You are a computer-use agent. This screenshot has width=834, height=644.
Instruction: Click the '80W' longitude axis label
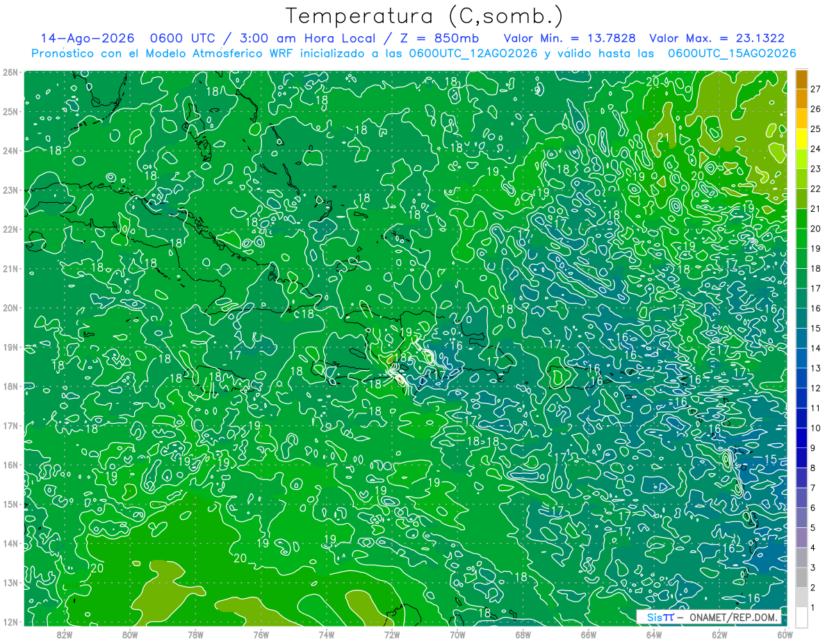130,634
